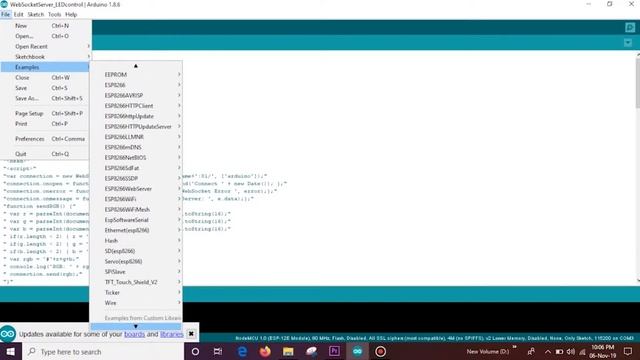Open ESP8266WebServer examples submenu
This screenshot has width=640, height=360.
136,189
